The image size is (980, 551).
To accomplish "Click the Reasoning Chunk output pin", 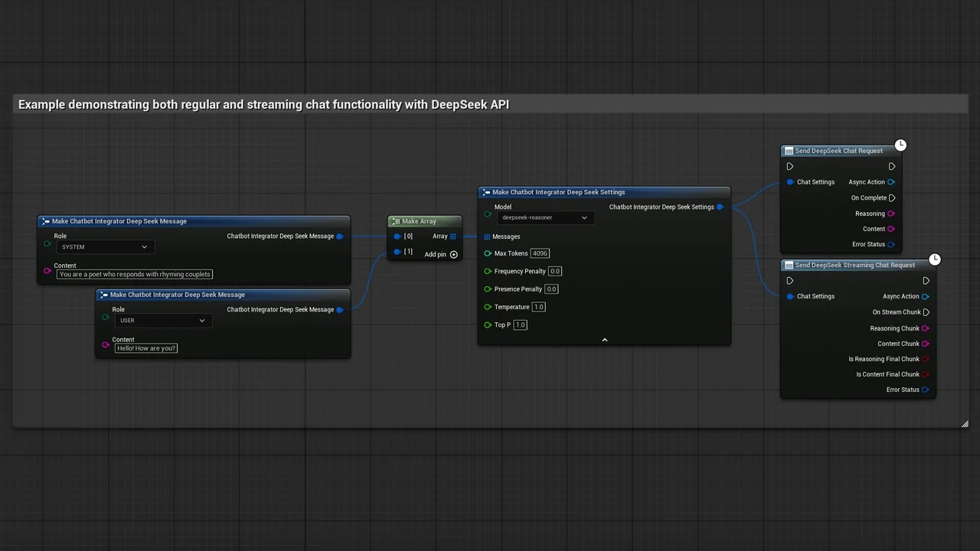I will (x=926, y=328).
